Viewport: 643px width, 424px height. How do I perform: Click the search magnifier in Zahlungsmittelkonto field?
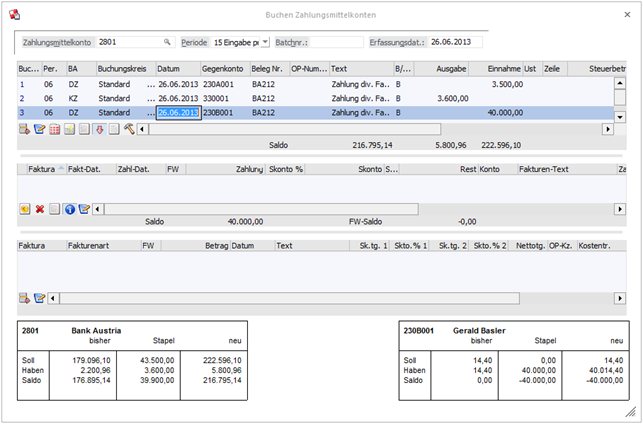coord(167,43)
